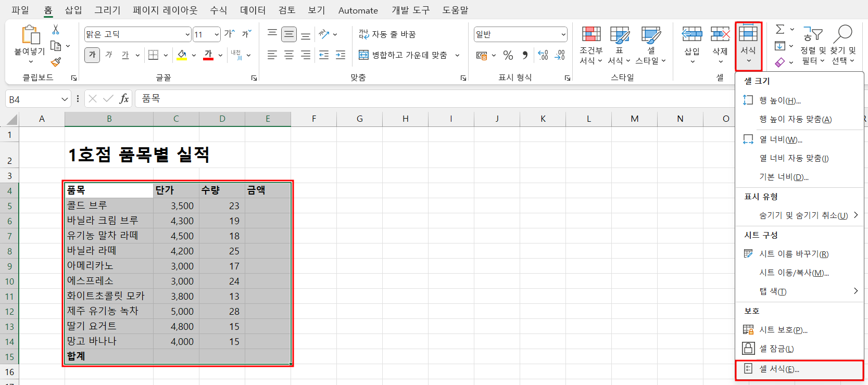Viewport: 868px width, 385px height.
Task: Align text right
Action: pyautogui.click(x=306, y=55)
